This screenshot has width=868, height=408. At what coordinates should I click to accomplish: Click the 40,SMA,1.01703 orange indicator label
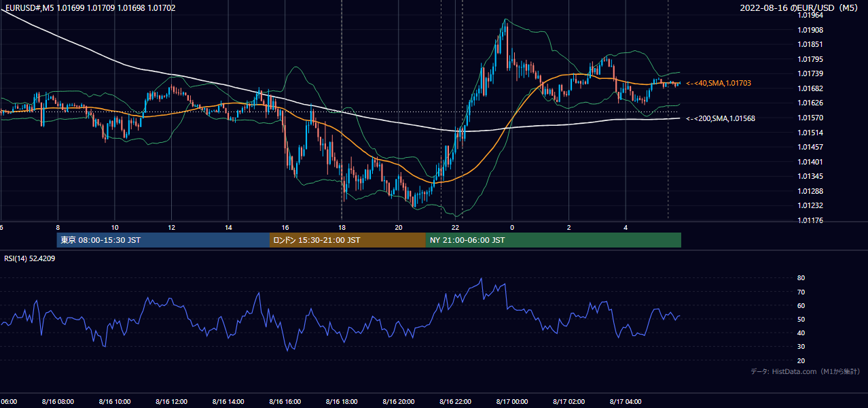[x=719, y=83]
